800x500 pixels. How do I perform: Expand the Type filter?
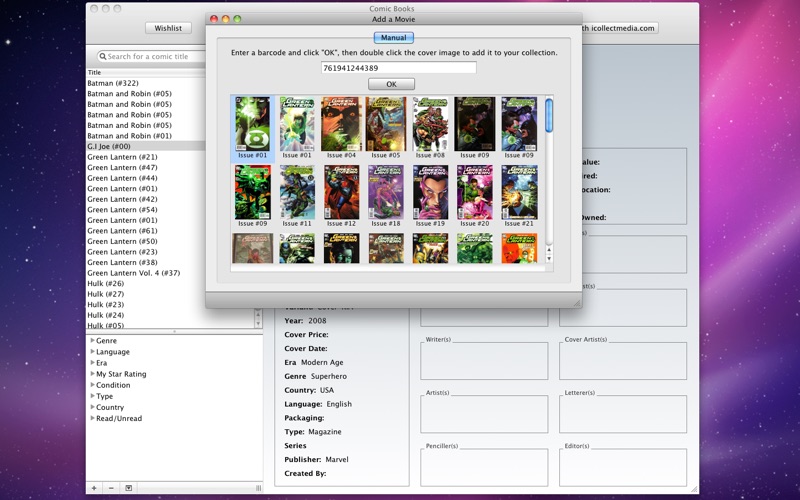[92, 395]
